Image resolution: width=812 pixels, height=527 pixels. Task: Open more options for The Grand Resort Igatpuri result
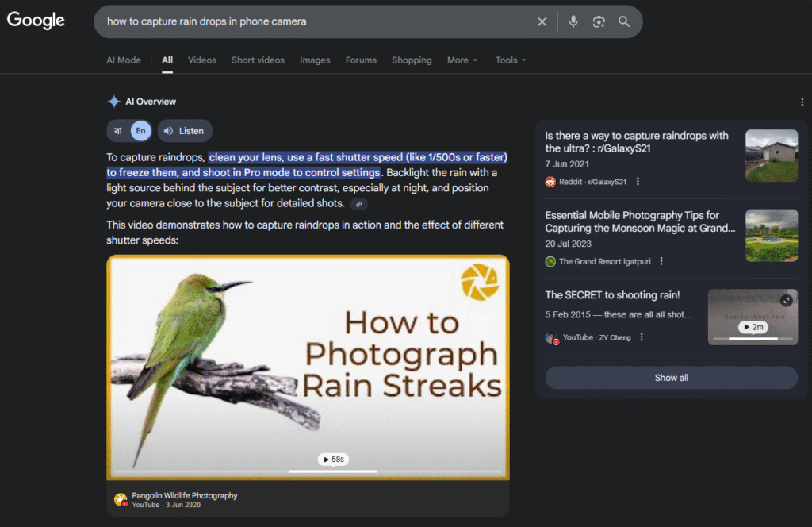661,262
